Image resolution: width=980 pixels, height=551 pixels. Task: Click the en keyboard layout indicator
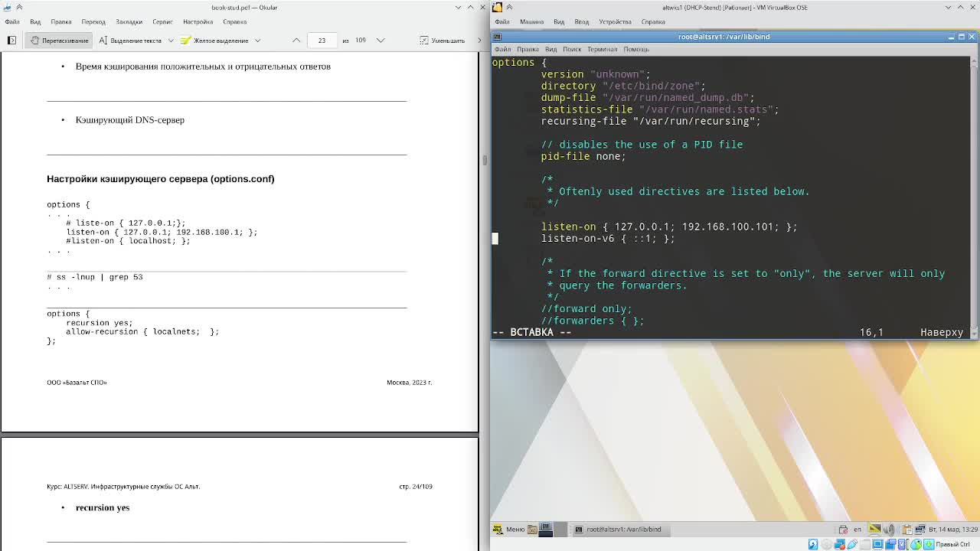[x=857, y=529]
